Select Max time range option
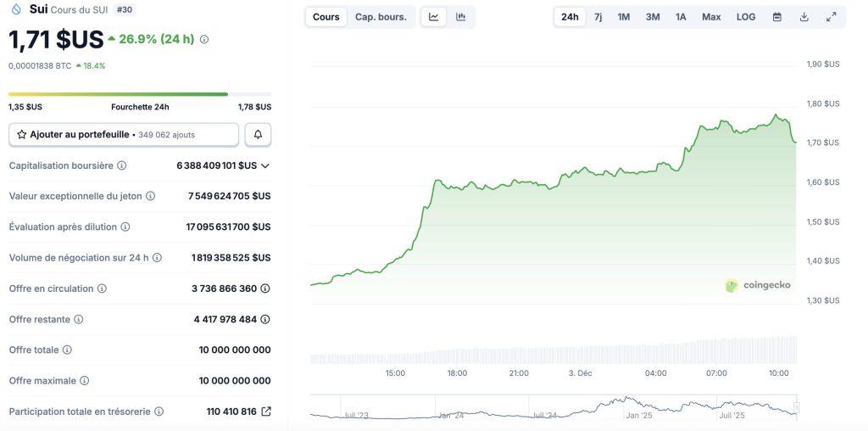Viewport: 868px width, 431px height. click(711, 17)
